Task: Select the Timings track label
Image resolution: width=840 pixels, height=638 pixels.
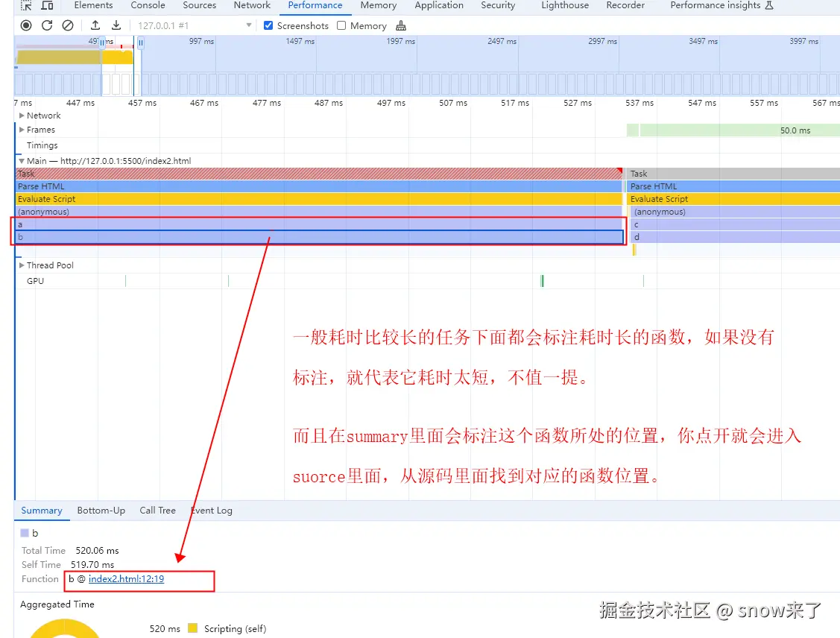Action: (42, 145)
